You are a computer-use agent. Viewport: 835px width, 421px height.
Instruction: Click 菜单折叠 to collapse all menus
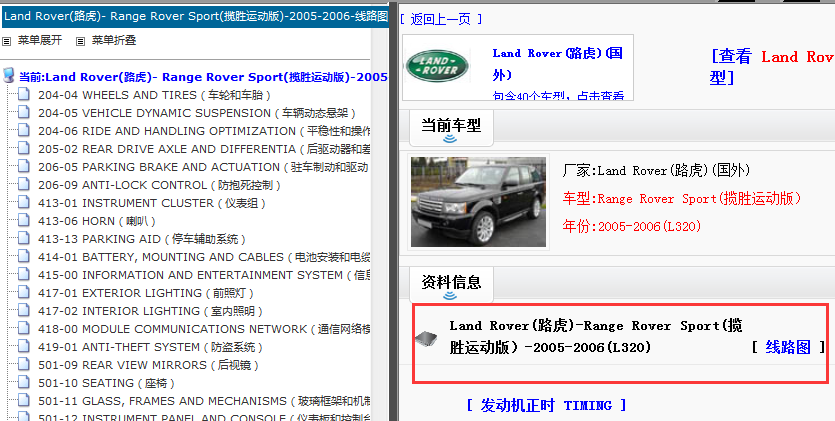click(114, 40)
